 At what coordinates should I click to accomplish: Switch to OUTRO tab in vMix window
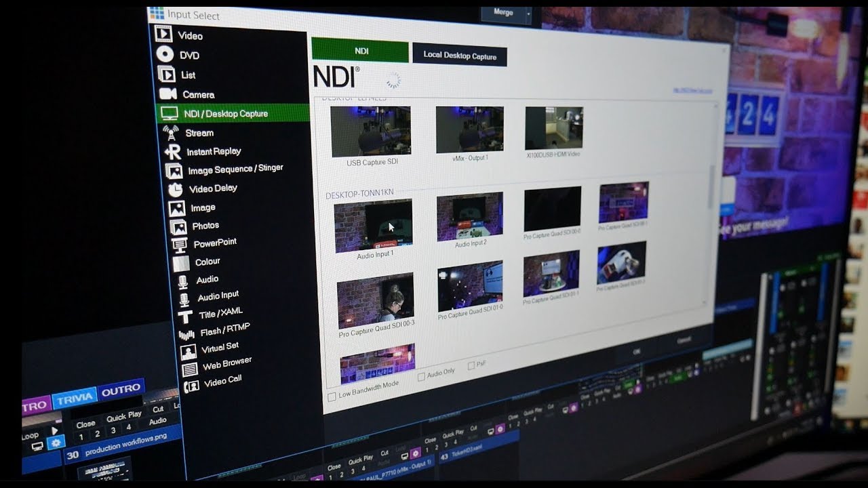[x=121, y=390]
